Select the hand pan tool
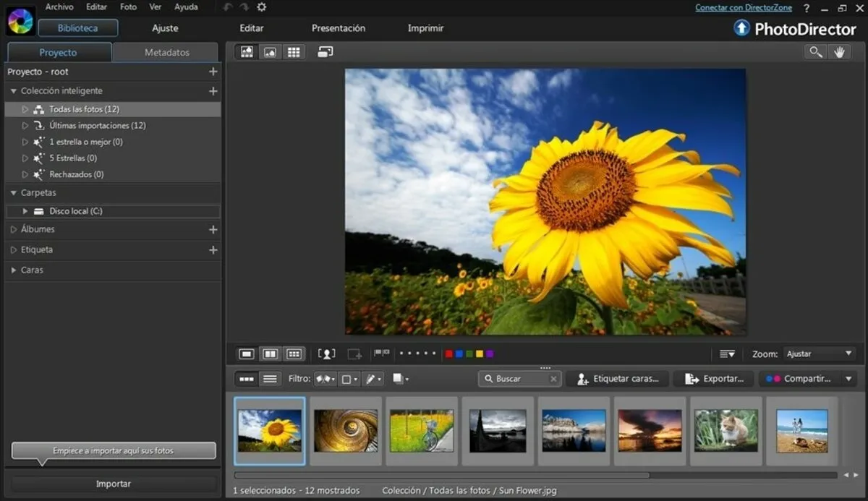The width and height of the screenshot is (868, 501). (840, 51)
